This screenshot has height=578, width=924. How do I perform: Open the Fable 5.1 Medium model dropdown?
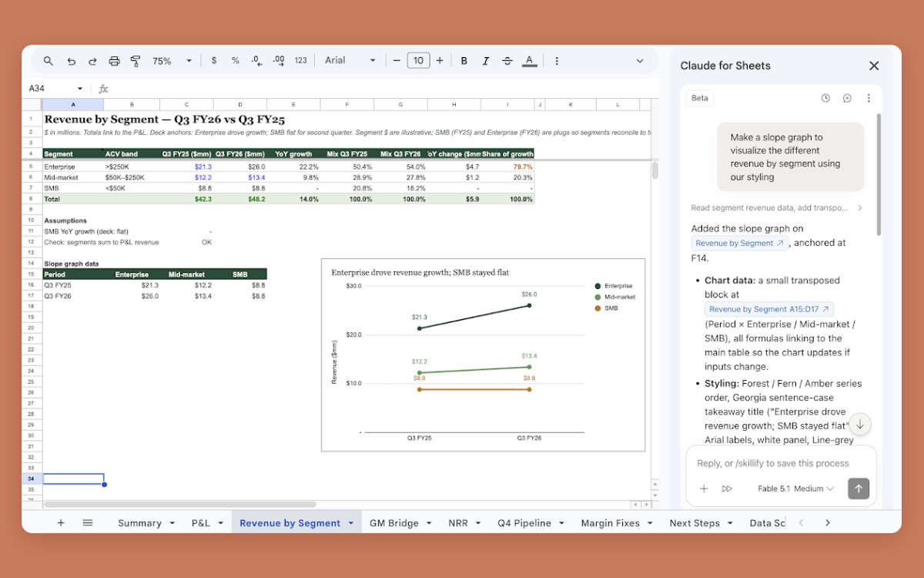pyautogui.click(x=796, y=489)
